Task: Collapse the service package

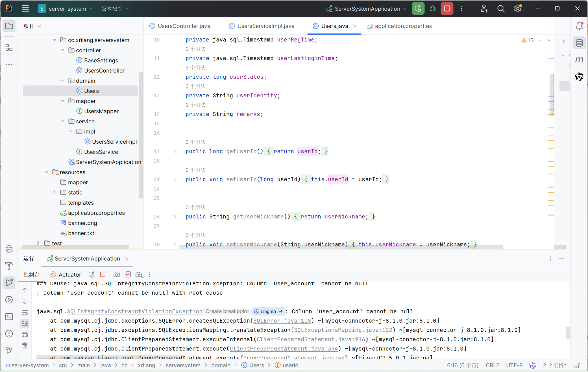Action: click(x=62, y=121)
